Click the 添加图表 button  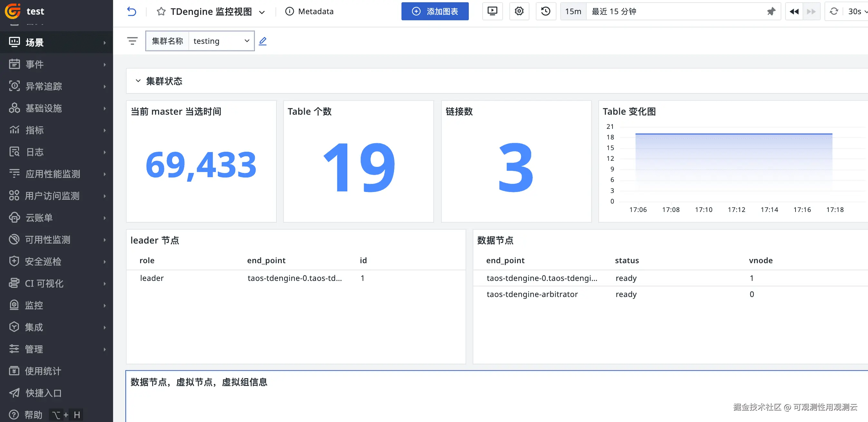click(x=435, y=11)
